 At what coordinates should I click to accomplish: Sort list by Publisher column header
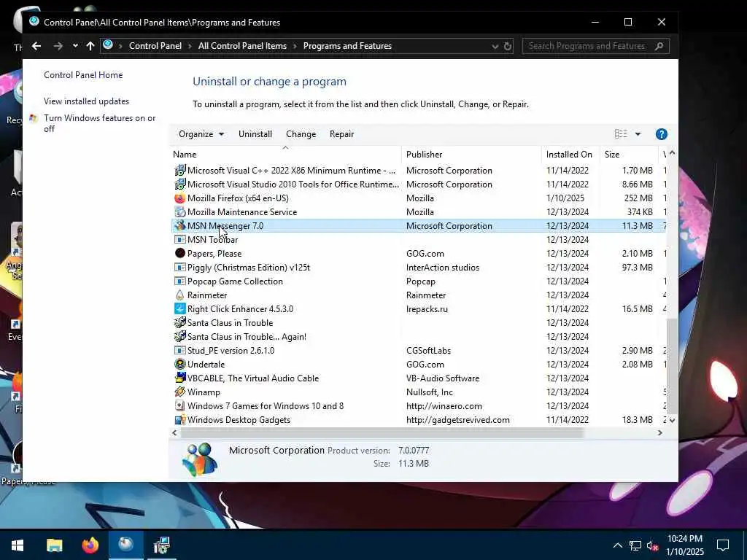472,155
